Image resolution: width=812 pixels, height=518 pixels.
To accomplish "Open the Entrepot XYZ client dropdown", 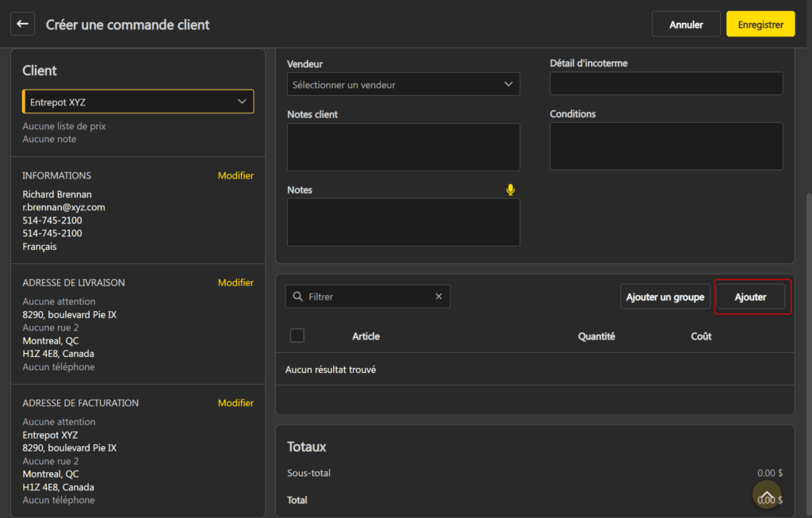I will pos(138,102).
